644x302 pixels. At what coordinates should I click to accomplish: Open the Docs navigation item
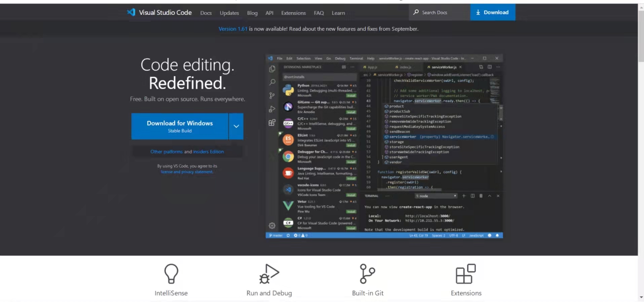(206, 13)
